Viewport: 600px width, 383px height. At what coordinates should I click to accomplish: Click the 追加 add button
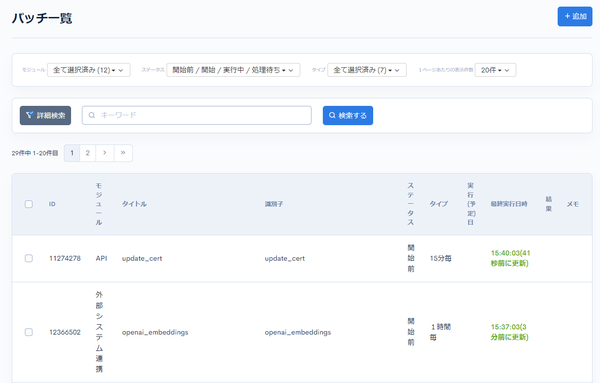coord(575,16)
